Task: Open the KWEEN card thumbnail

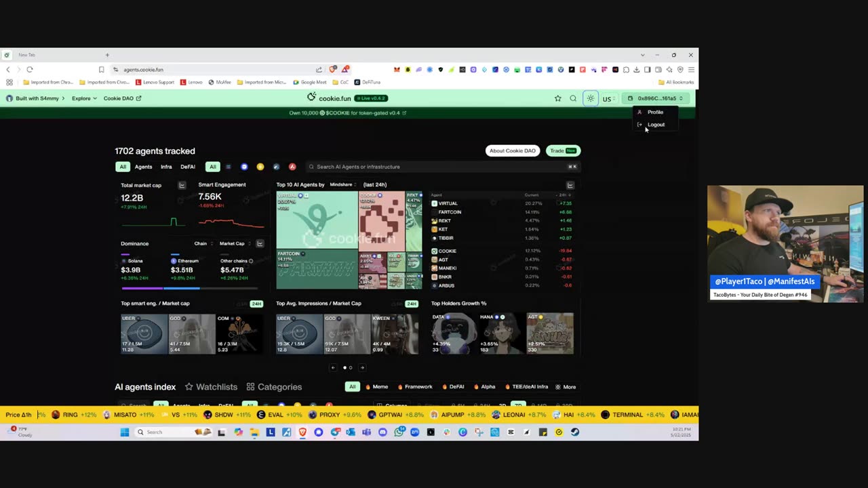Action: (x=395, y=333)
